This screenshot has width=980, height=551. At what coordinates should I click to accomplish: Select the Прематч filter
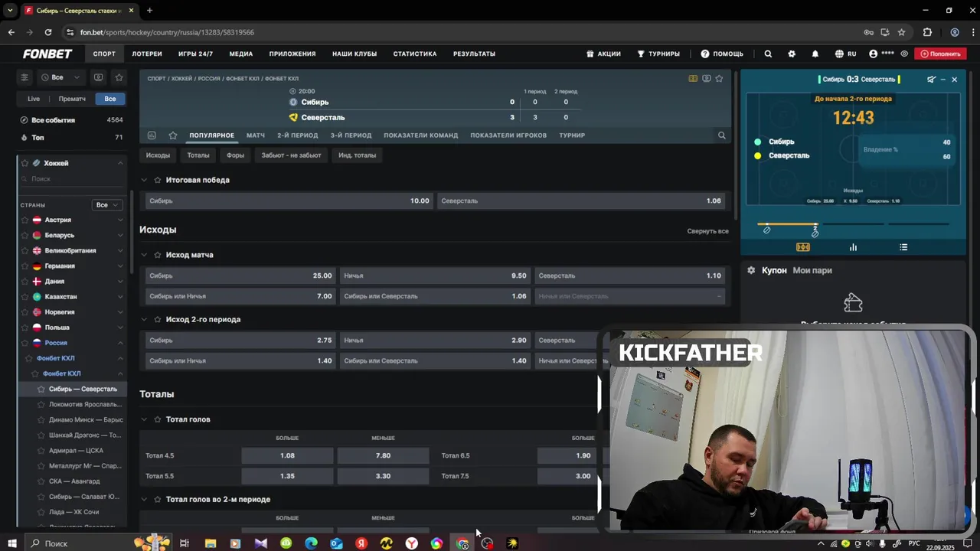(x=72, y=99)
